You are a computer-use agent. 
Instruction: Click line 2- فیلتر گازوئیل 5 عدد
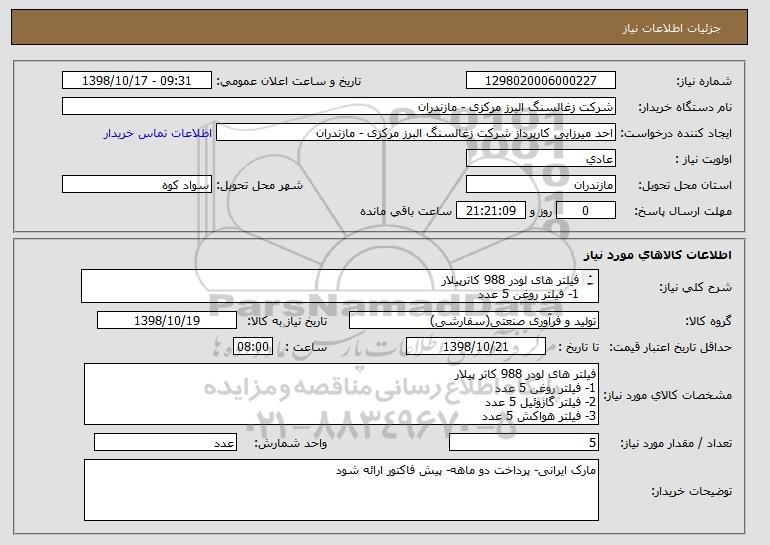pos(540,402)
